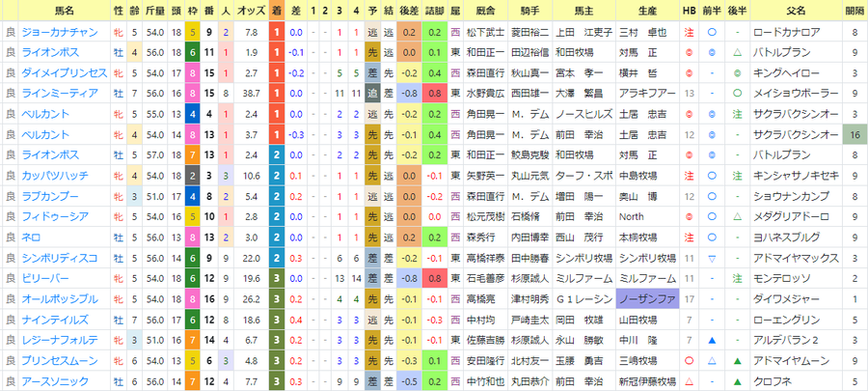Select trainer name 水野貴広
Image resolution: width=868 pixels, height=391 pixels.
tap(485, 94)
